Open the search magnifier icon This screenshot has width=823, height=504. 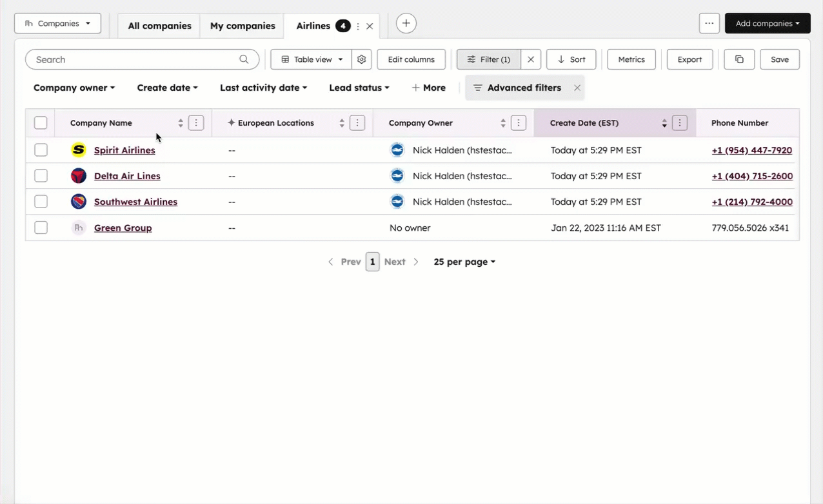pyautogui.click(x=244, y=59)
